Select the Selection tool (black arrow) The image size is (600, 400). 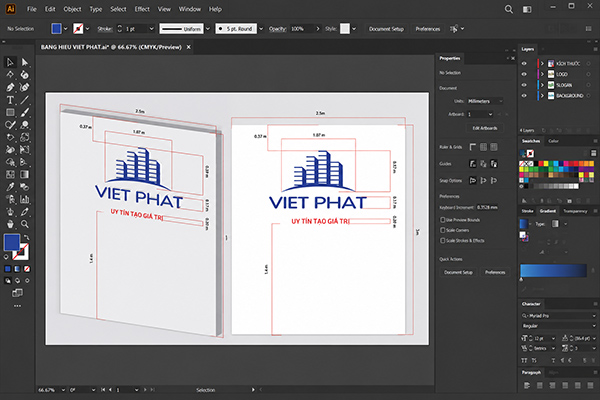(10, 62)
